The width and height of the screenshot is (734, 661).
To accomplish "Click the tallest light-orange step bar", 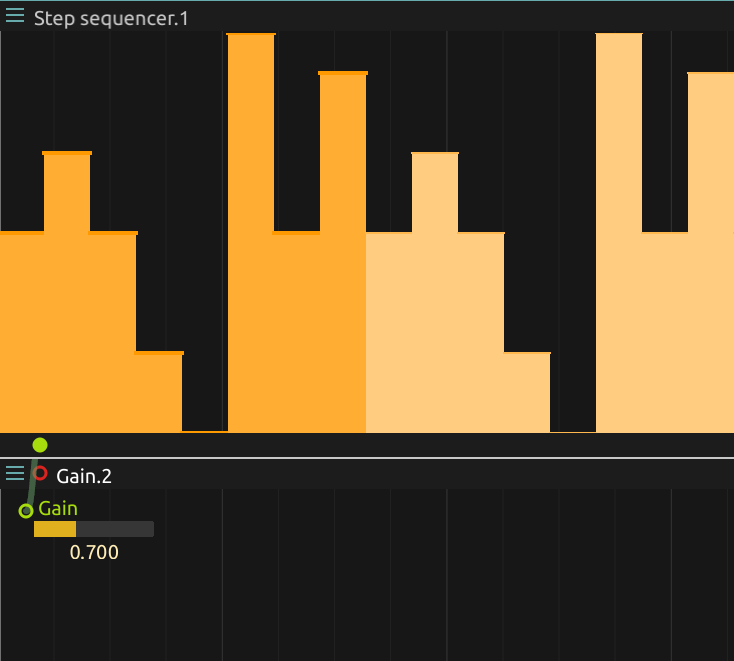I will pos(619,233).
